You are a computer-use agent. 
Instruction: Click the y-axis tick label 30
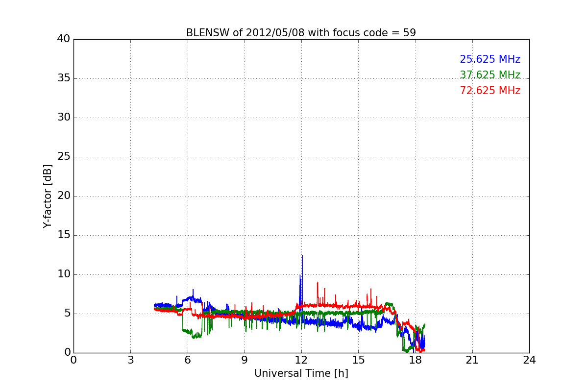tap(64, 118)
